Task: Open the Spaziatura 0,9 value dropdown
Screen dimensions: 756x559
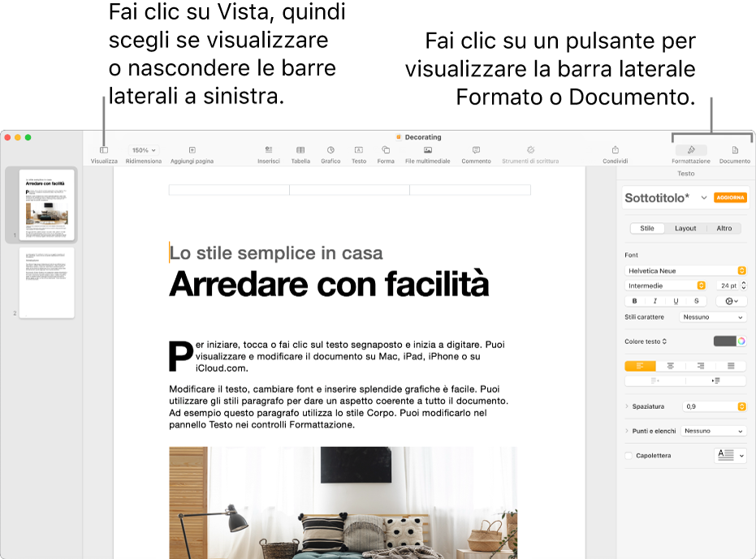Action: 715,406
